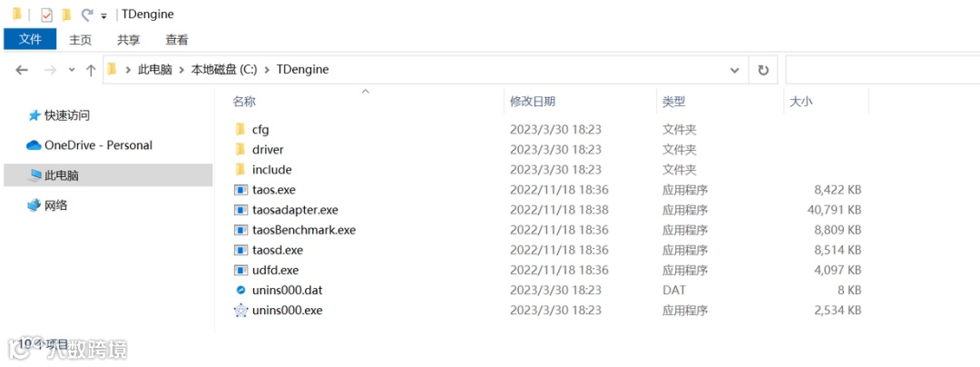Screen dimensions: 980x367
Task: Refresh the folder view
Action: [763, 70]
